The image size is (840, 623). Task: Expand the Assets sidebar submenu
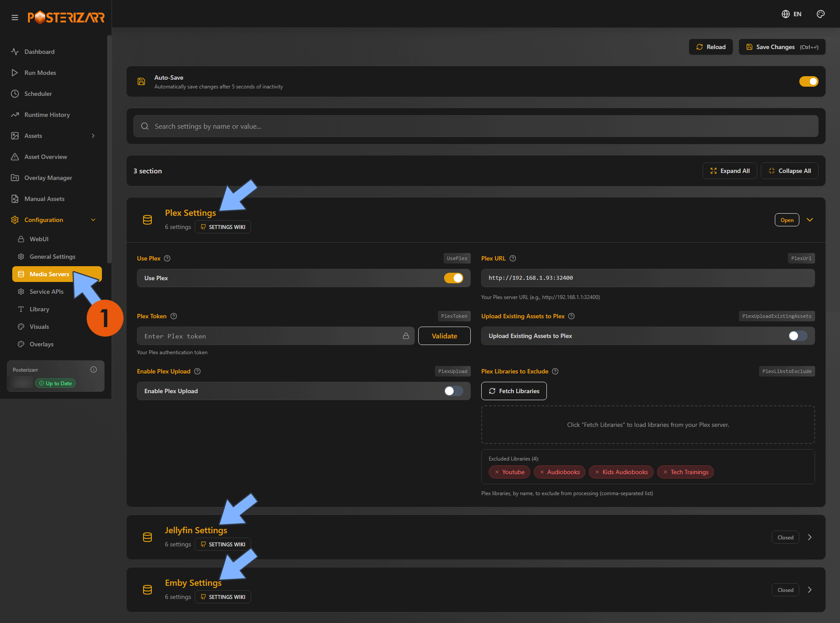pyautogui.click(x=93, y=136)
